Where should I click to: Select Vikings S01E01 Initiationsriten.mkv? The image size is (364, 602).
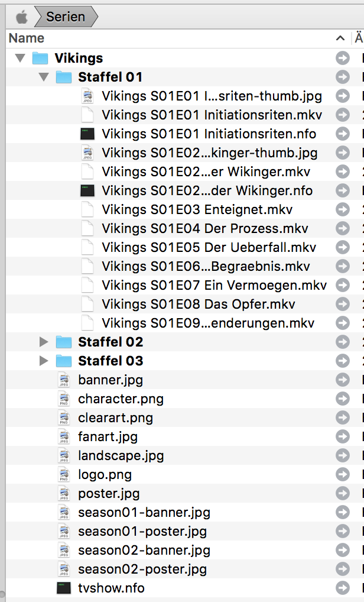[212, 115]
